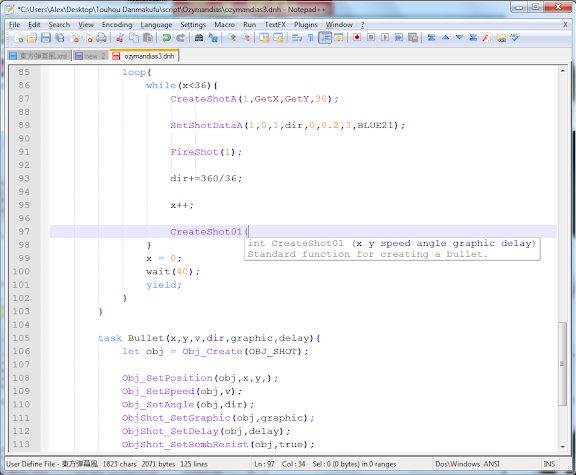Click the Close document toolbar icon
The height and width of the screenshot is (475, 576).
click(x=74, y=37)
